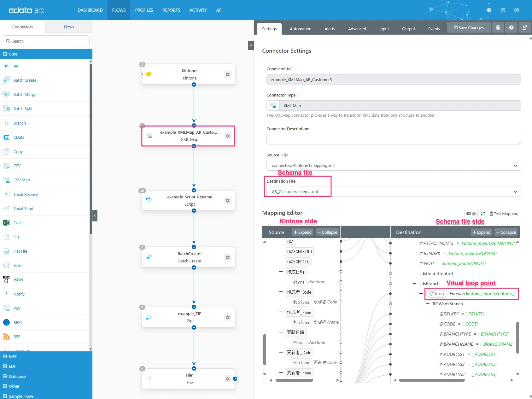Click the refresh mapping icon

483,214
